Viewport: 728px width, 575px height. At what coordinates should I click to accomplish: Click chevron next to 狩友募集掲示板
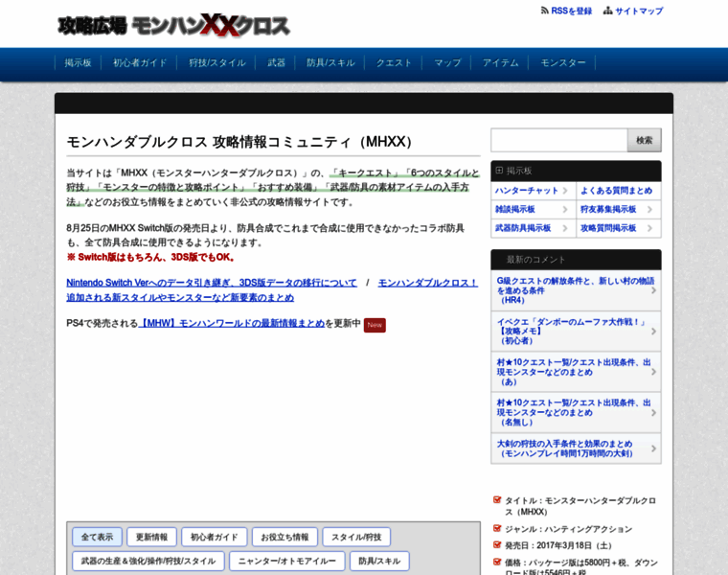(x=650, y=210)
